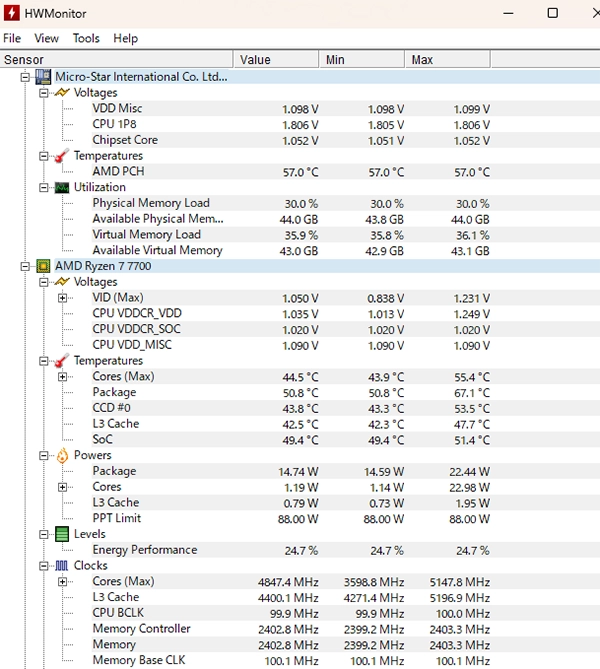Screen dimensions: 600x669
Task: Open the View menu
Action: click(47, 38)
